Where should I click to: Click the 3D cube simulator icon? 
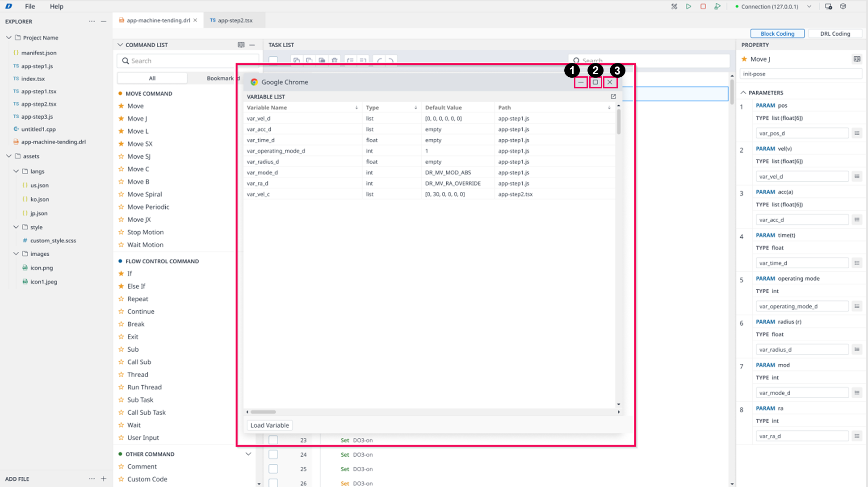(843, 6)
